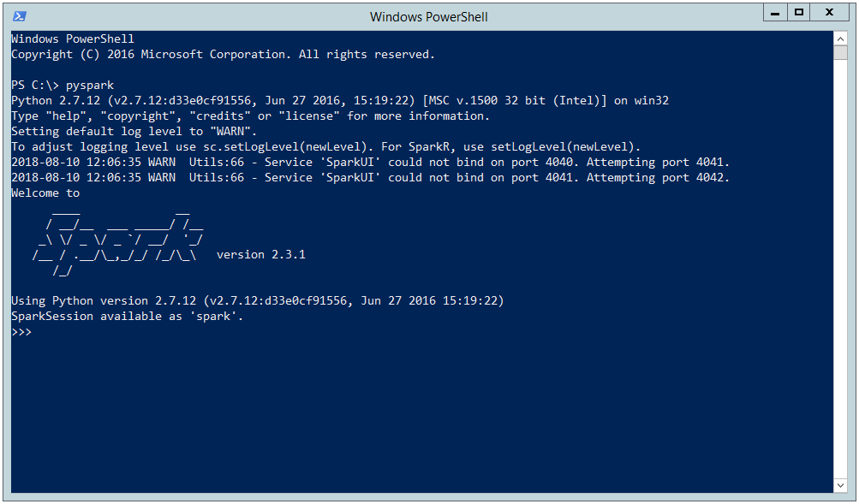Click the version 2.3.1 text
This screenshot has width=859, height=504.
tap(261, 255)
